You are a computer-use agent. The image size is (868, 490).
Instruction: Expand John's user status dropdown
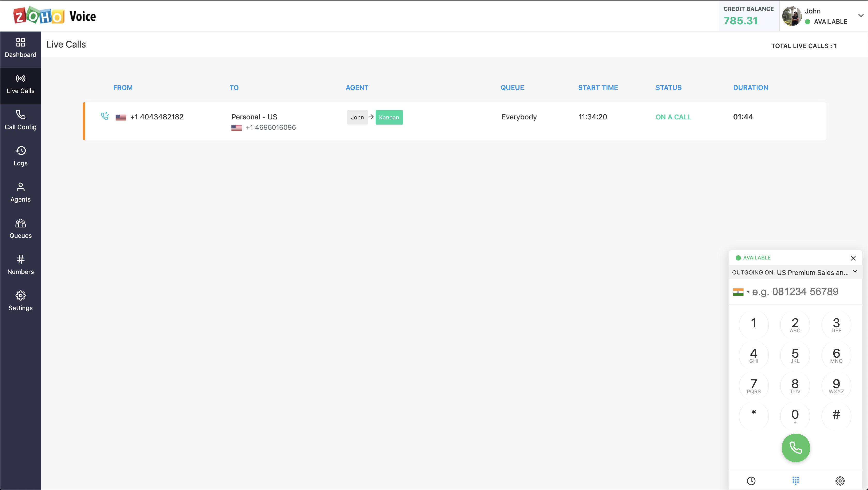click(860, 16)
